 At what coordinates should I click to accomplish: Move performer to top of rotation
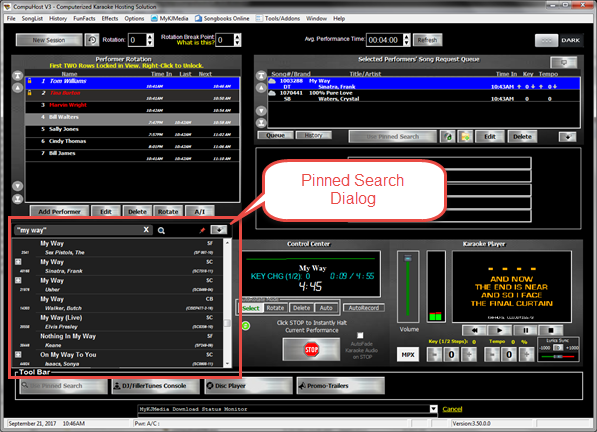(x=18, y=75)
